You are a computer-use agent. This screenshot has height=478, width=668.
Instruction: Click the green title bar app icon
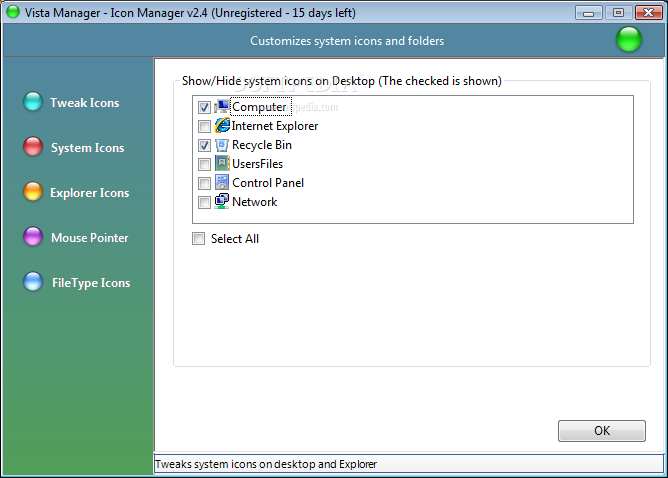click(x=13, y=12)
